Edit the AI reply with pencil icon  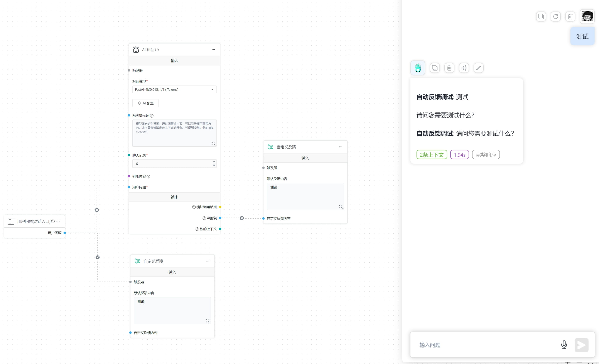click(x=478, y=68)
